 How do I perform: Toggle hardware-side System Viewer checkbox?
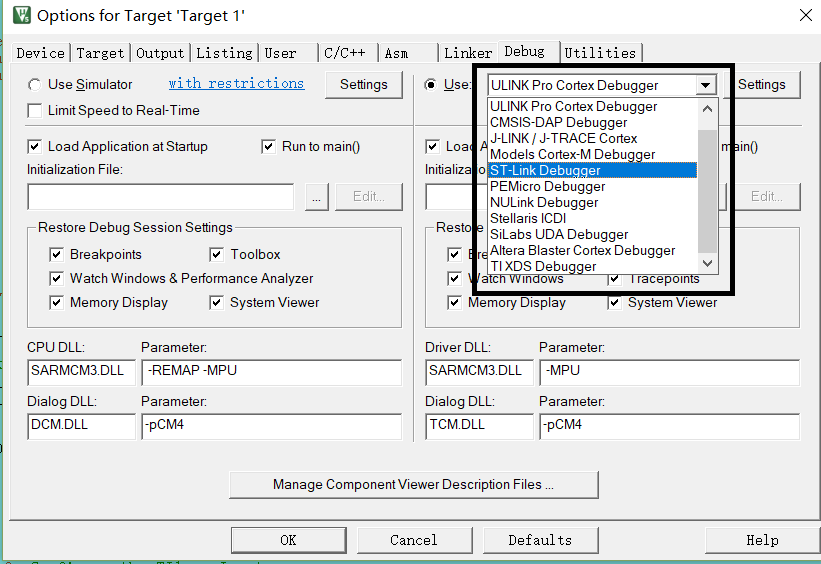614,303
